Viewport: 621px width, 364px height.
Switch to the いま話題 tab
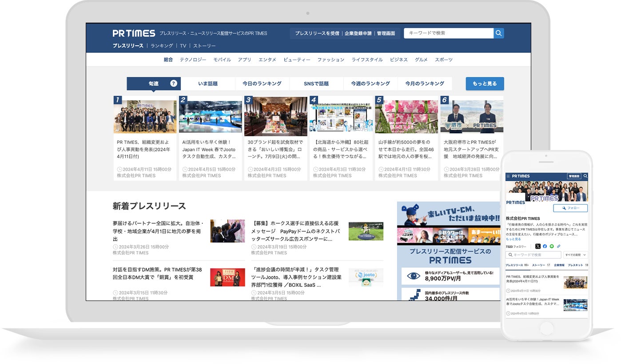(x=208, y=83)
